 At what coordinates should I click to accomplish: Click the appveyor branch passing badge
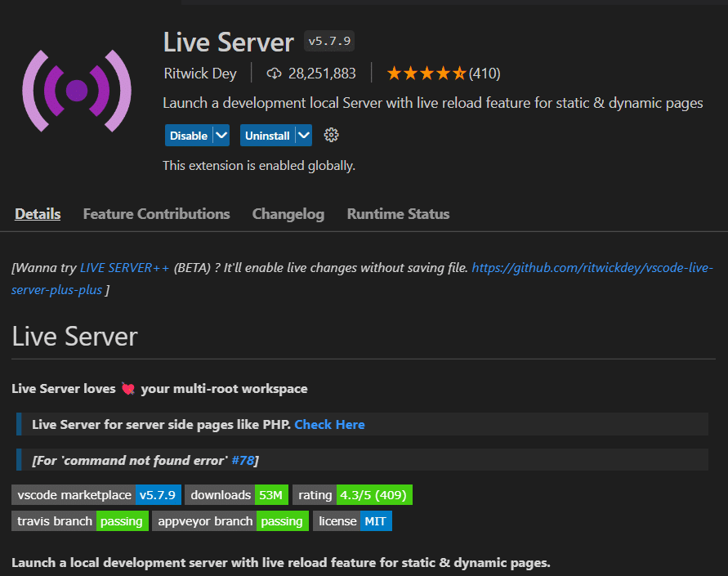point(234,520)
